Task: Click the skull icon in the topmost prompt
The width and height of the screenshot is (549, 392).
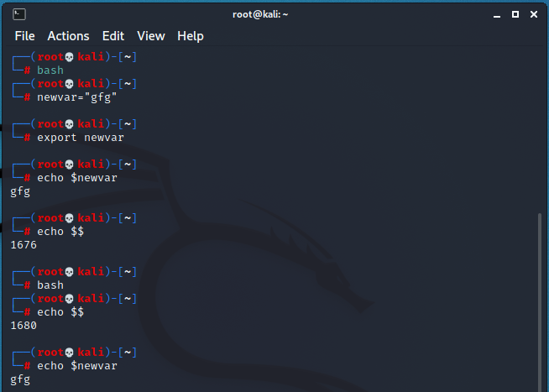Action: tap(69, 57)
